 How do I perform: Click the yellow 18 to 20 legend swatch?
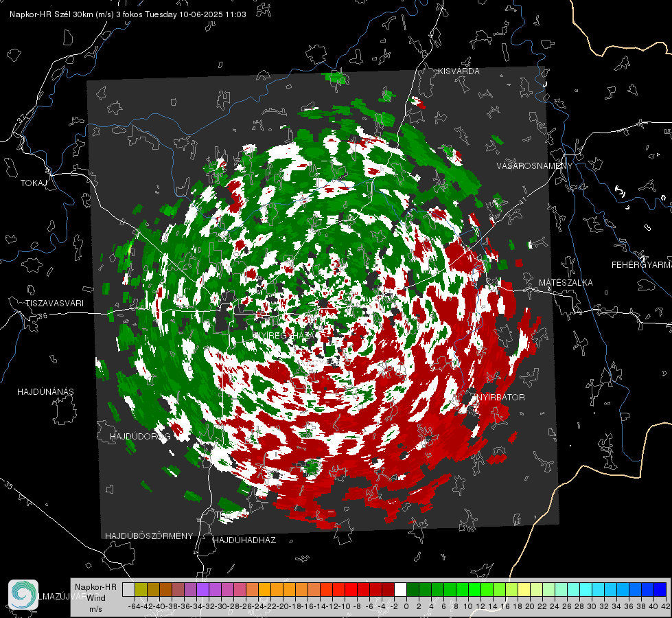click(x=524, y=589)
